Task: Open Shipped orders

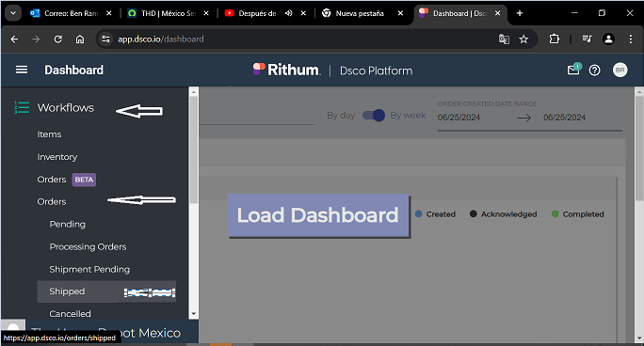Action: pyautogui.click(x=106, y=291)
